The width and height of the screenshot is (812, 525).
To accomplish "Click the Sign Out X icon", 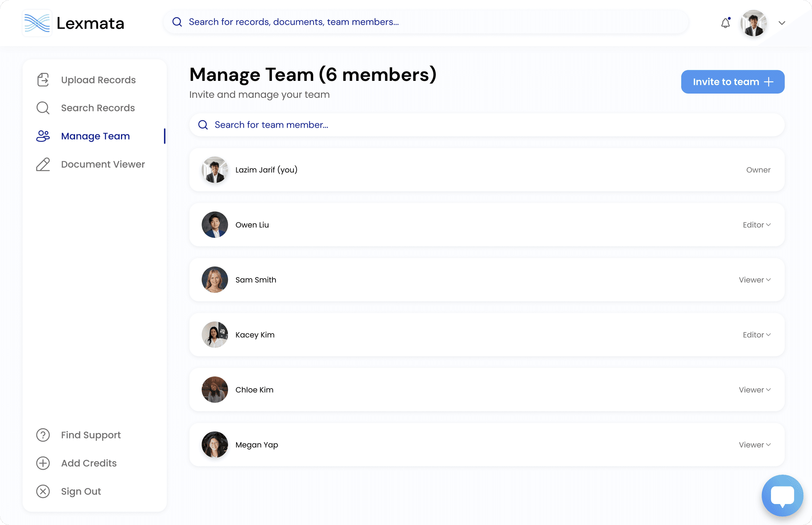I will point(43,491).
